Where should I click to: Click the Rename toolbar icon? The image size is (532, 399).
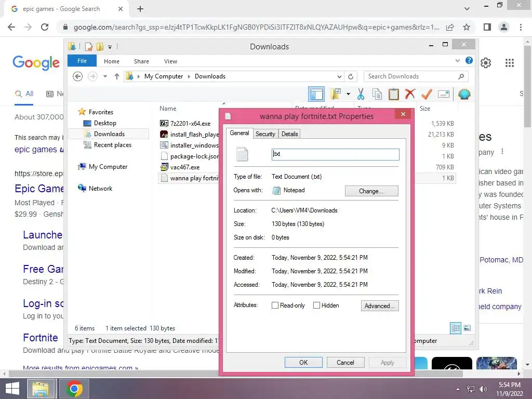click(444, 94)
